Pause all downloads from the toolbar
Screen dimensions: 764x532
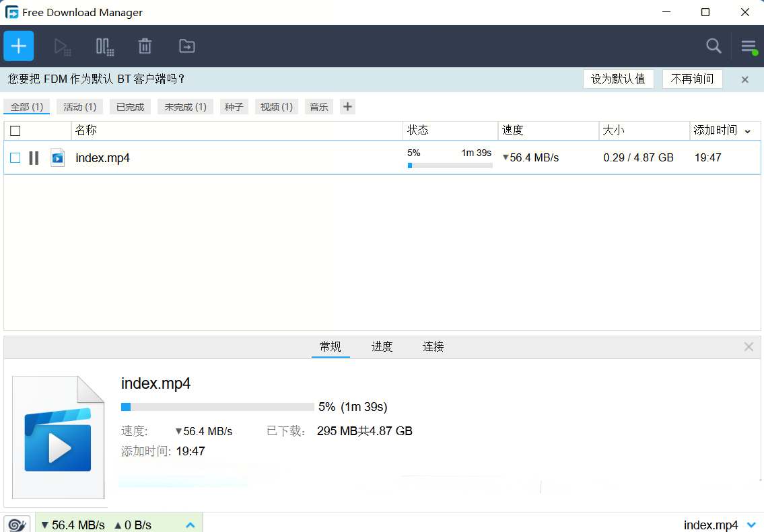tap(105, 46)
